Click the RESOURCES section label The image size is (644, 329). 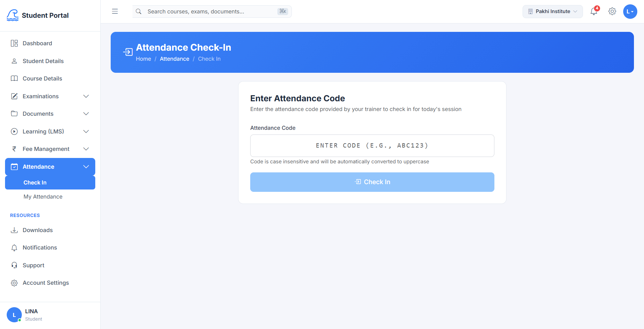click(25, 215)
